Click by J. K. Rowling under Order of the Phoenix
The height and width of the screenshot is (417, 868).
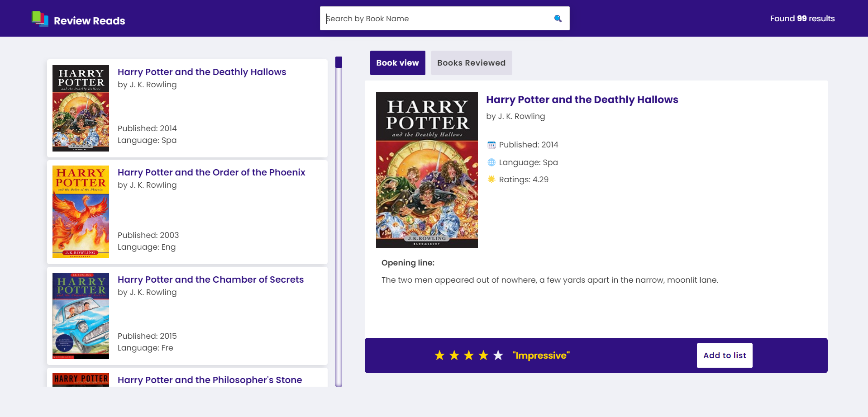[x=147, y=185]
